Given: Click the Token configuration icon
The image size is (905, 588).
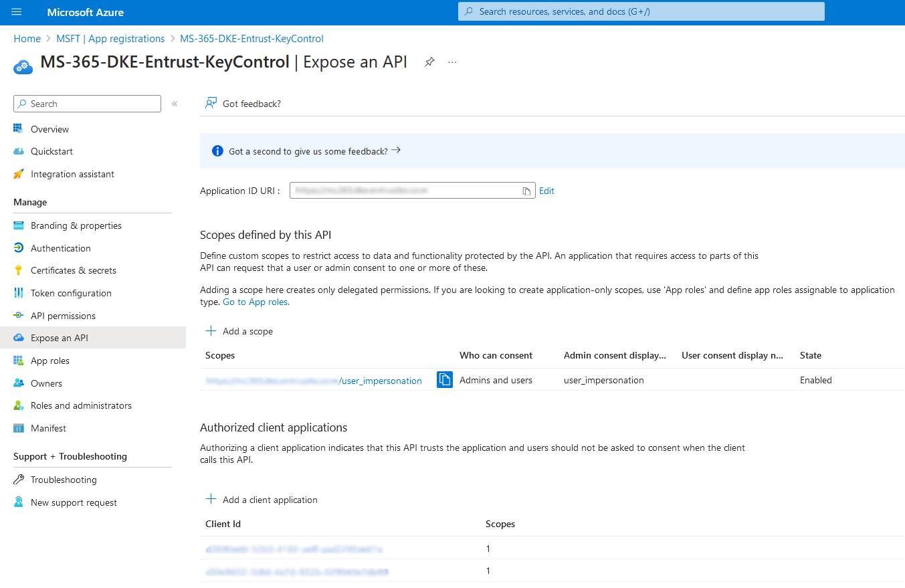Looking at the screenshot, I should click(x=19, y=293).
